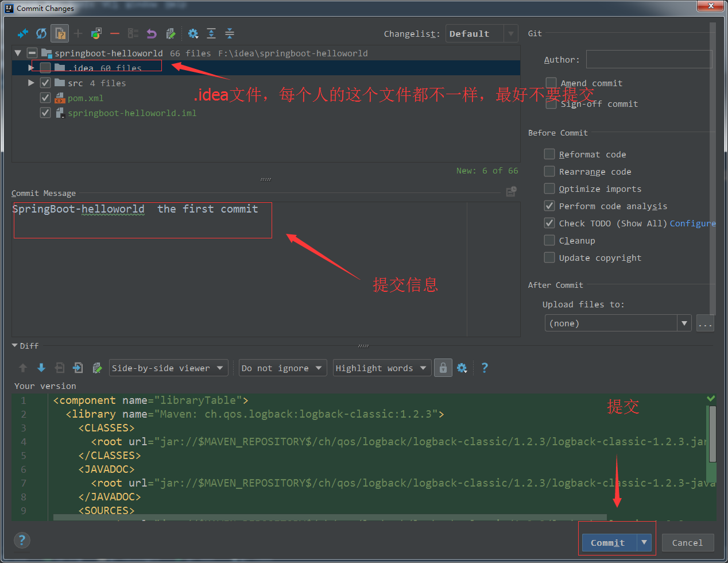
Task: Click the compare next file icon in Diff toolbar
Action: tap(78, 368)
